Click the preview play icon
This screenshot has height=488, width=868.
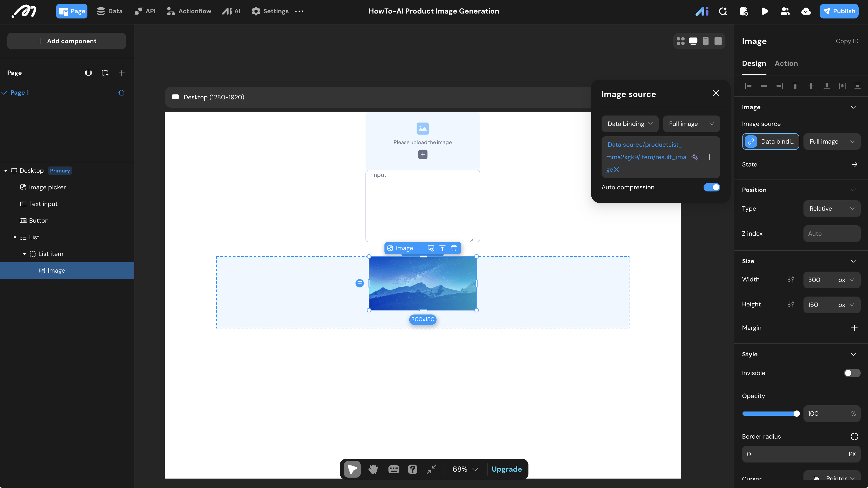(764, 11)
